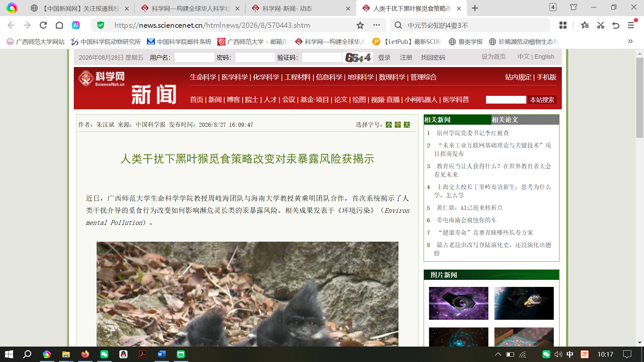Click the ScienceNet logo
This screenshot has height=362, width=644.
point(102,79)
